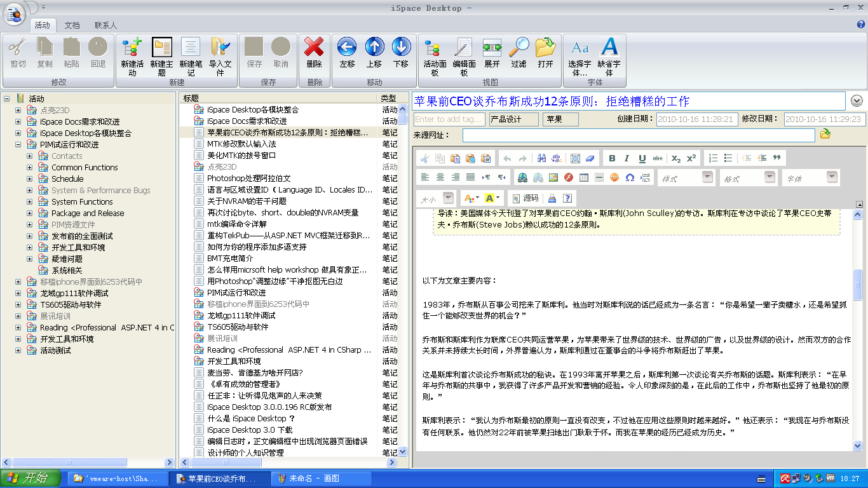This screenshot has height=488, width=868.
Task: Create a new topic with 新建主题
Action: tap(161, 56)
